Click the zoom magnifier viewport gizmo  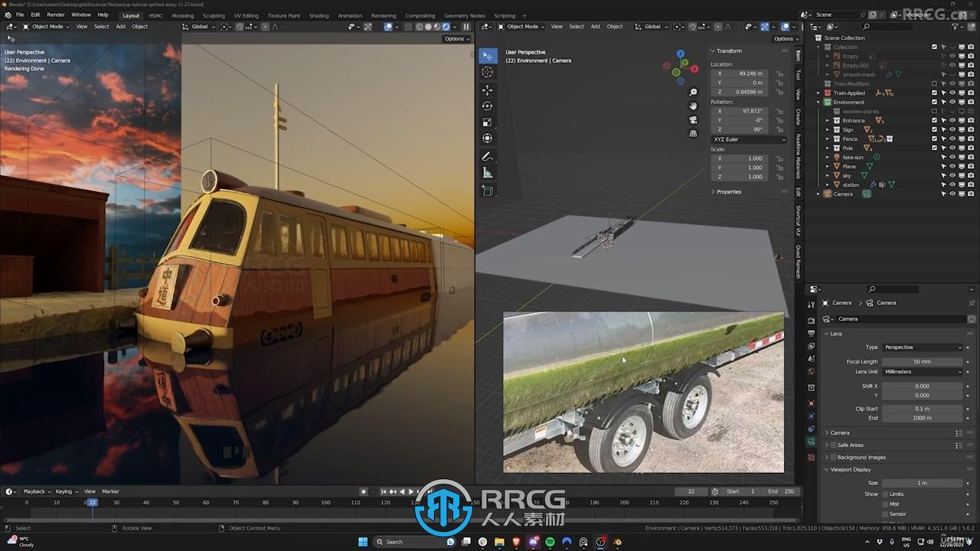[x=693, y=92]
